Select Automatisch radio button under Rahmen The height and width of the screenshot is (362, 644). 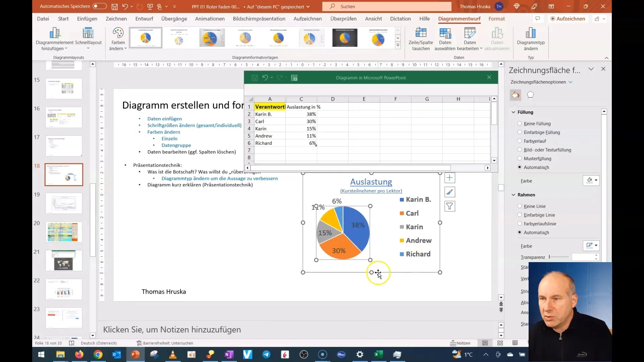pos(520,232)
